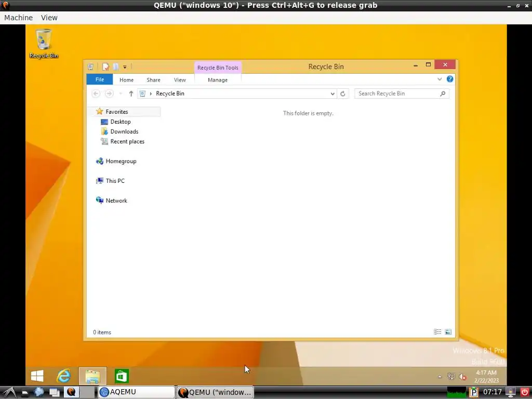
Task: Focus the Search Recycle Bin field
Action: [402, 94]
